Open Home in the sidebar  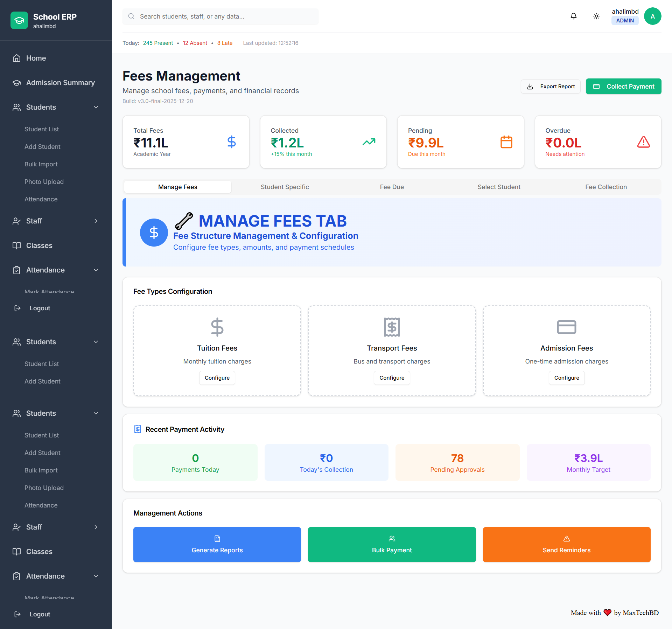point(56,58)
